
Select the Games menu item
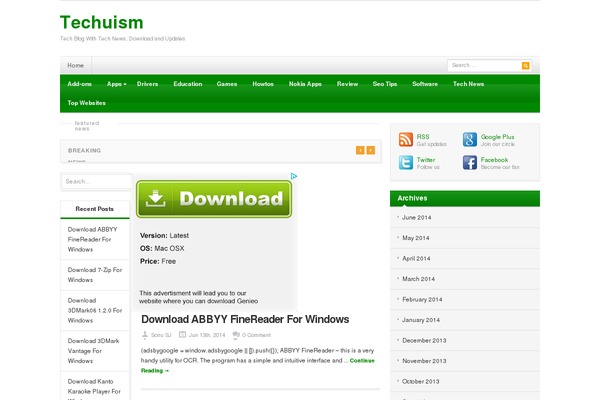tap(227, 84)
